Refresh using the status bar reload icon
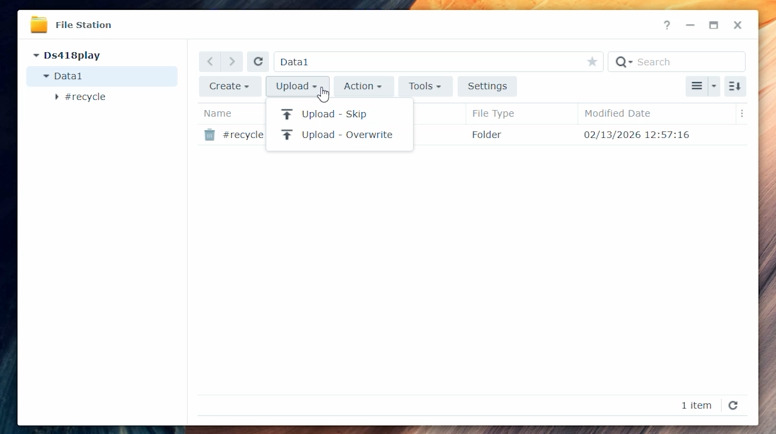 733,405
